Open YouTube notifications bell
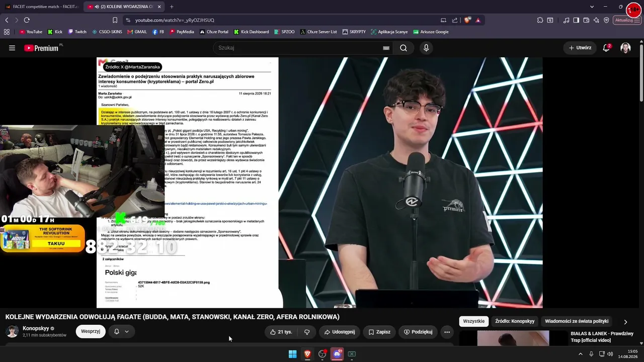 [x=606, y=48]
